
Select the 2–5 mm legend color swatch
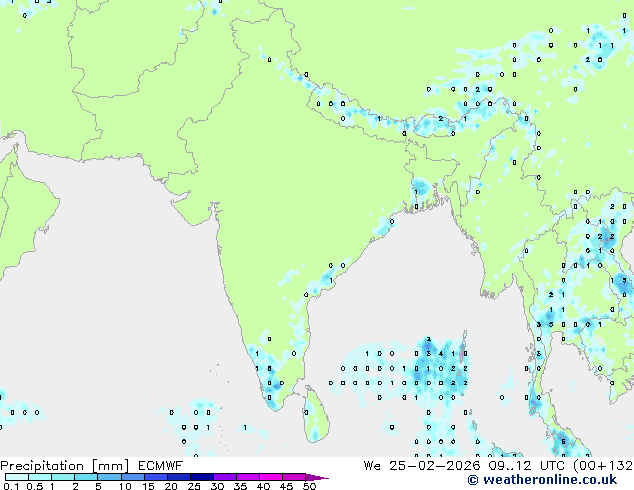(86, 477)
